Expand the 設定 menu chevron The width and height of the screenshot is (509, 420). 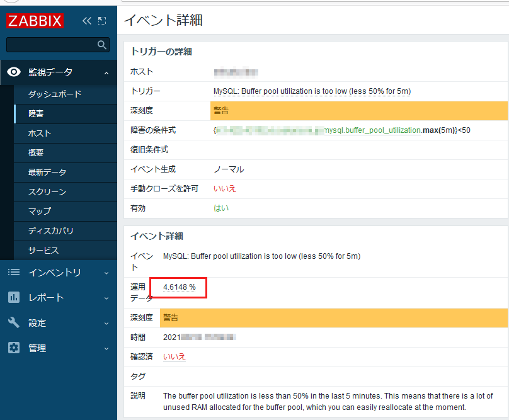(x=106, y=323)
